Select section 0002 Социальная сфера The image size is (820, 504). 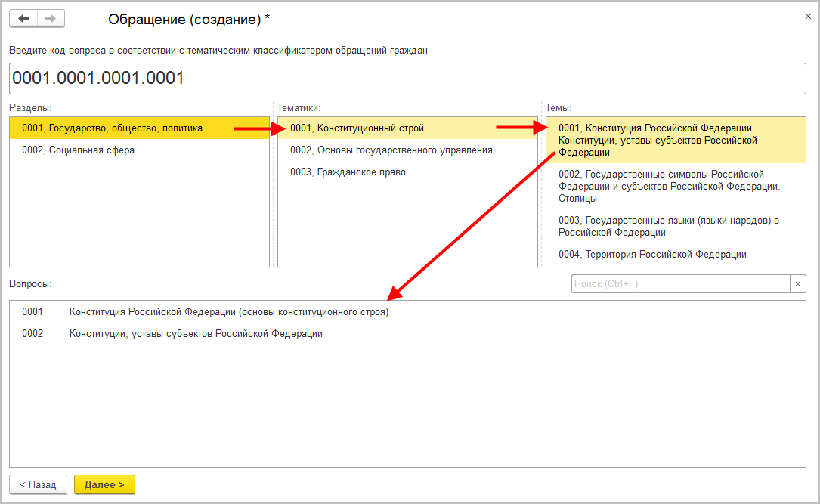coord(78,150)
